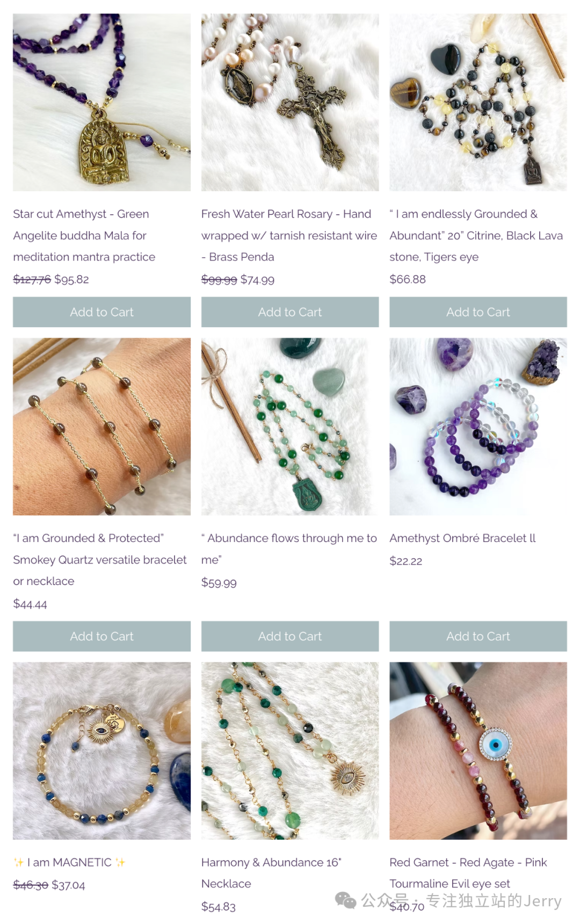580x924 pixels.
Task: View the green Abundance mala product image
Action: tap(290, 427)
